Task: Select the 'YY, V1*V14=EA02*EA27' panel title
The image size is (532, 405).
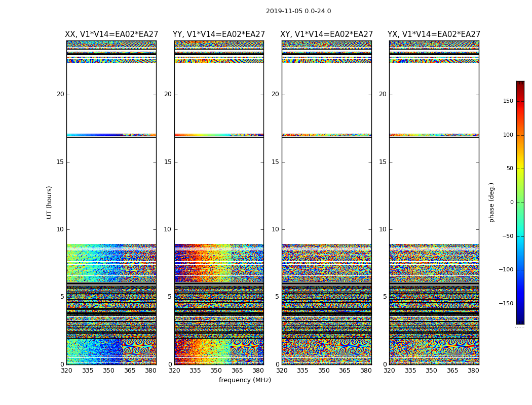Action: coord(219,34)
